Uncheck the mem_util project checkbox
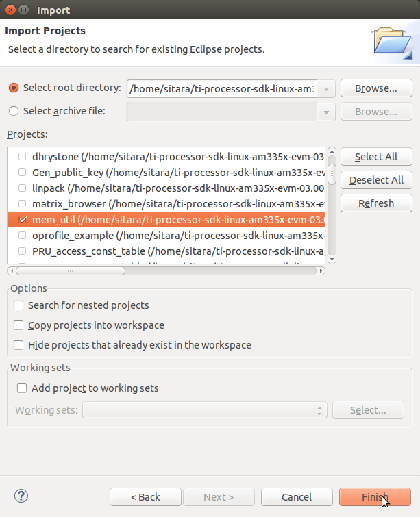Viewport: 420px width, 517px height. 23,220
